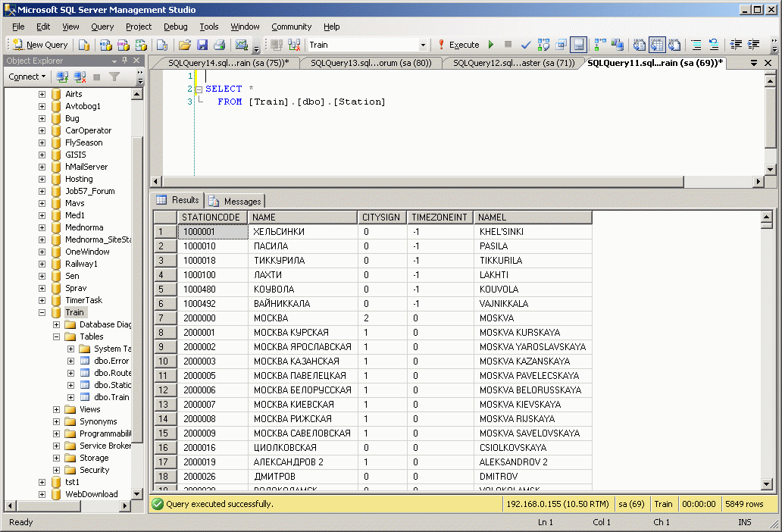This screenshot has width=782, height=532.
Task: Open the Query Options dialog icon
Action: point(561,45)
